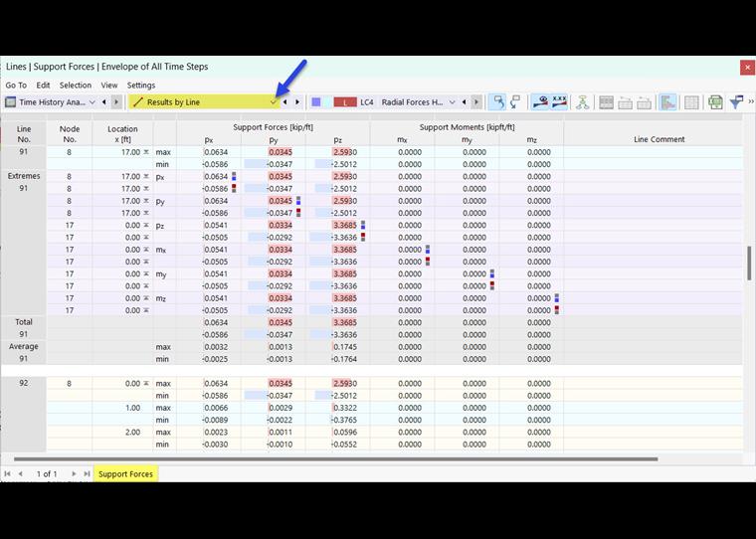Click the green hierarchy tree icon

click(x=583, y=102)
